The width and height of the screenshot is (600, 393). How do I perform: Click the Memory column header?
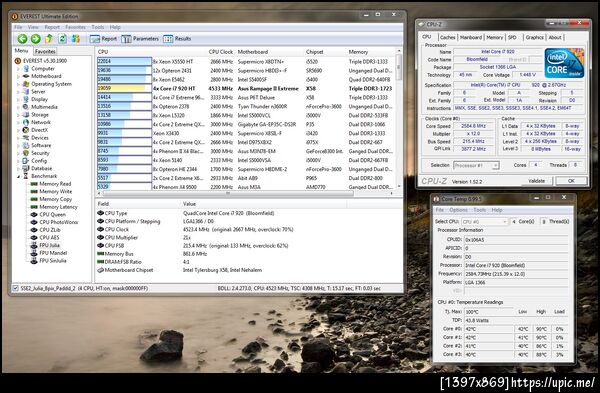(358, 52)
